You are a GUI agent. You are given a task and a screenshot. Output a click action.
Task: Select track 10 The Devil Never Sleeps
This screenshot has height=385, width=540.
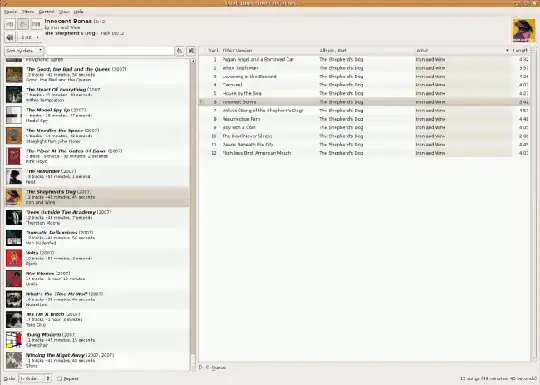(364, 136)
